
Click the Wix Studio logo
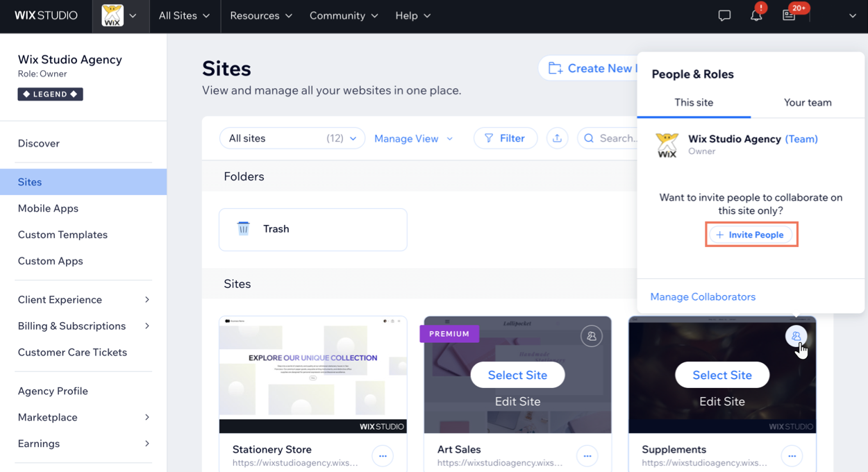pos(46,15)
